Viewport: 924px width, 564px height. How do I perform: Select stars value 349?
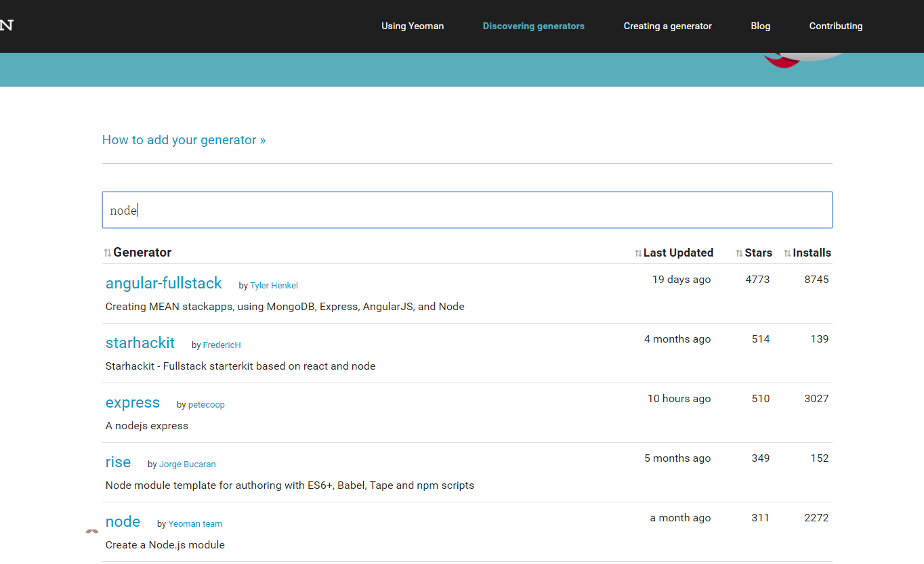761,458
